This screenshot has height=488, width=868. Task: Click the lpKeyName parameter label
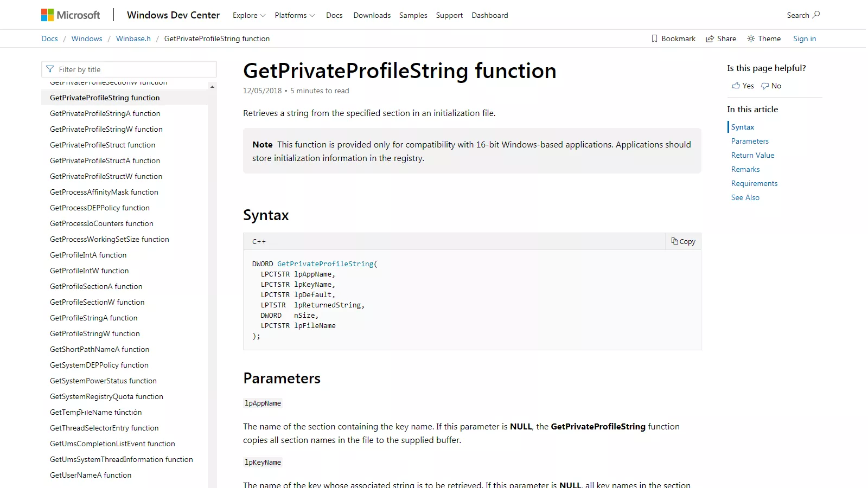pyautogui.click(x=263, y=462)
